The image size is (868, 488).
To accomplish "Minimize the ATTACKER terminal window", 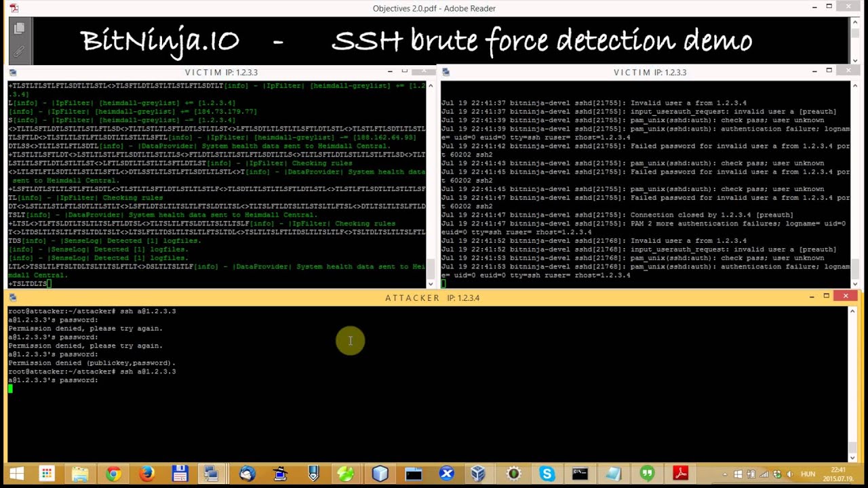I will (812, 297).
